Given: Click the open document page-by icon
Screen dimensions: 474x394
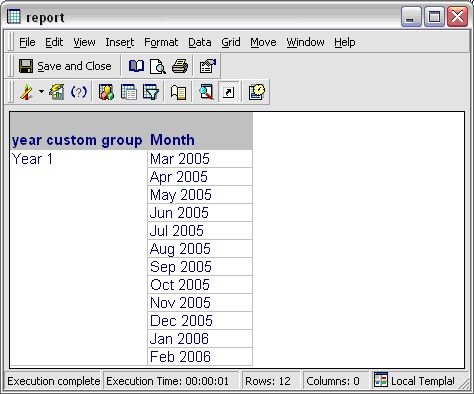Looking at the screenshot, I should [178, 92].
